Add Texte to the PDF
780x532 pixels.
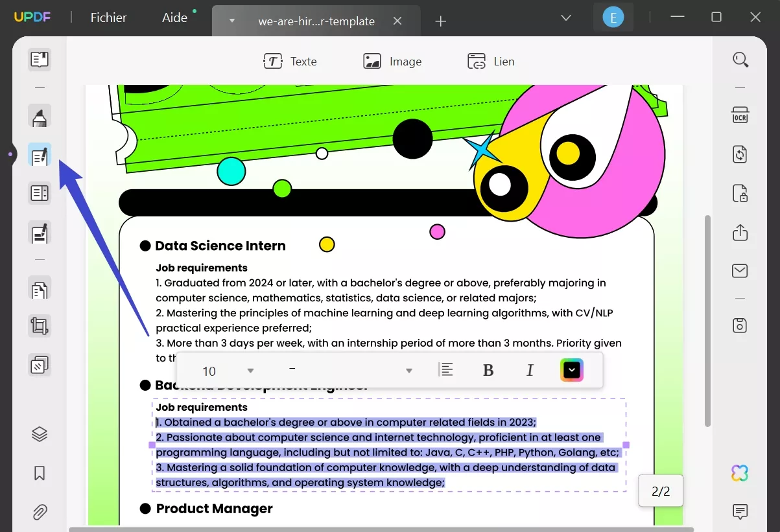(290, 62)
